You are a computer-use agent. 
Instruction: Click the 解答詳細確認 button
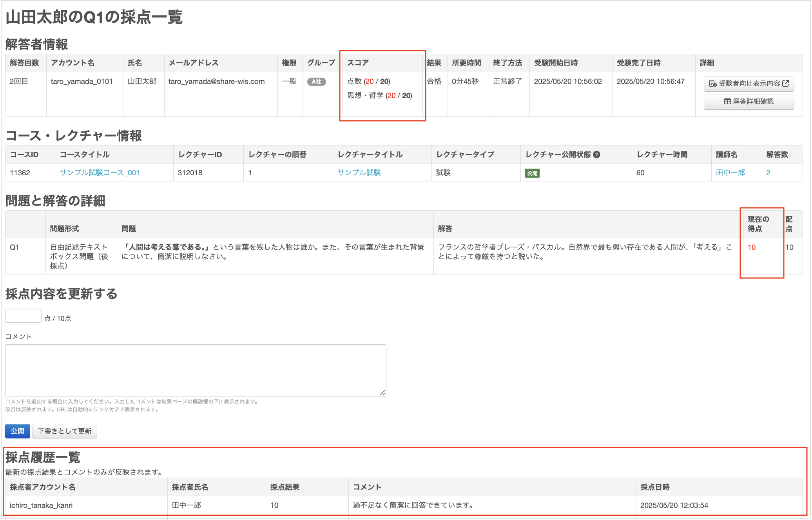click(x=749, y=102)
